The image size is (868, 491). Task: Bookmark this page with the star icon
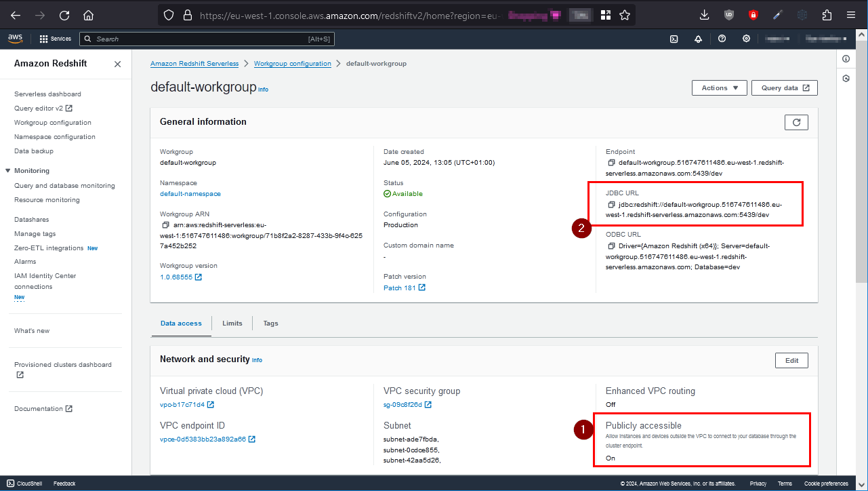click(x=625, y=15)
